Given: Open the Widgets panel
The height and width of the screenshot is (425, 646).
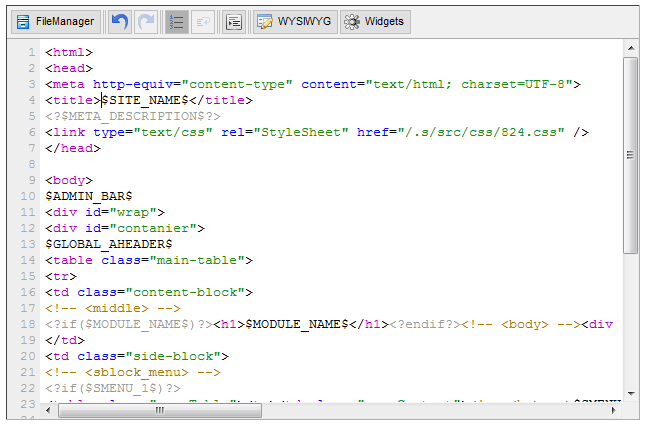Looking at the screenshot, I should (x=374, y=21).
